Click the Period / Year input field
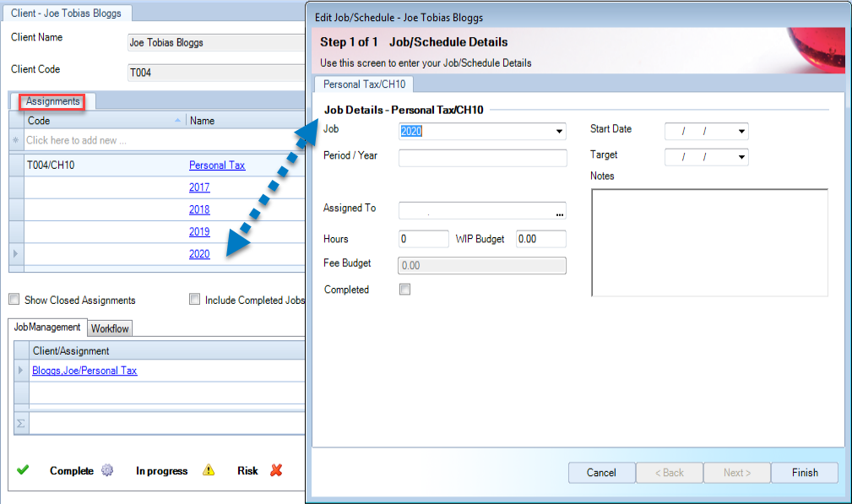This screenshot has height=504, width=852. point(482,158)
